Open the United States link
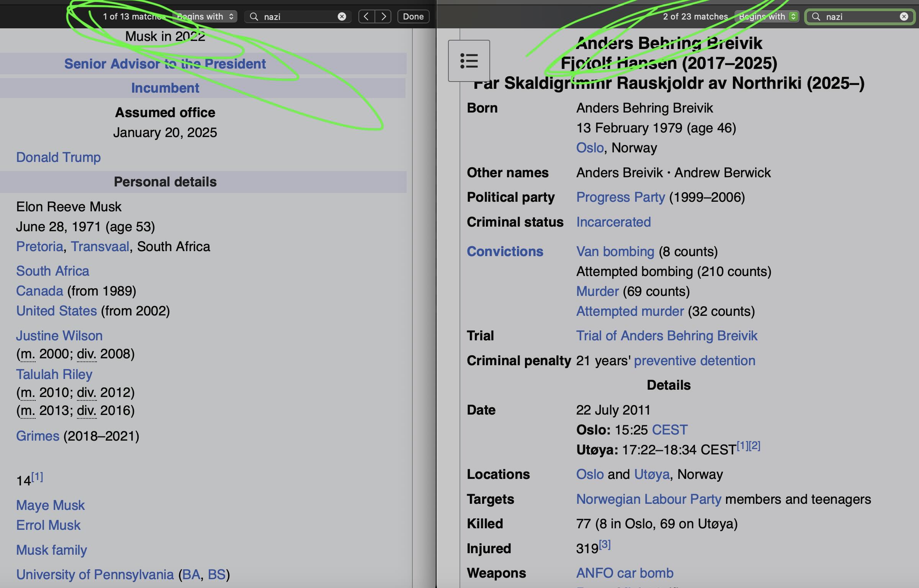Screen dimensions: 919x588 coord(56,311)
